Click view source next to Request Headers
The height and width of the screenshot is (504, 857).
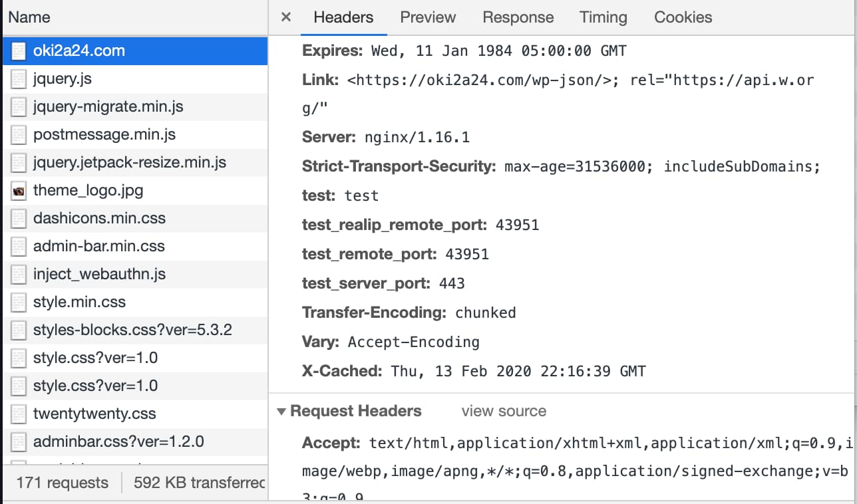coord(504,412)
